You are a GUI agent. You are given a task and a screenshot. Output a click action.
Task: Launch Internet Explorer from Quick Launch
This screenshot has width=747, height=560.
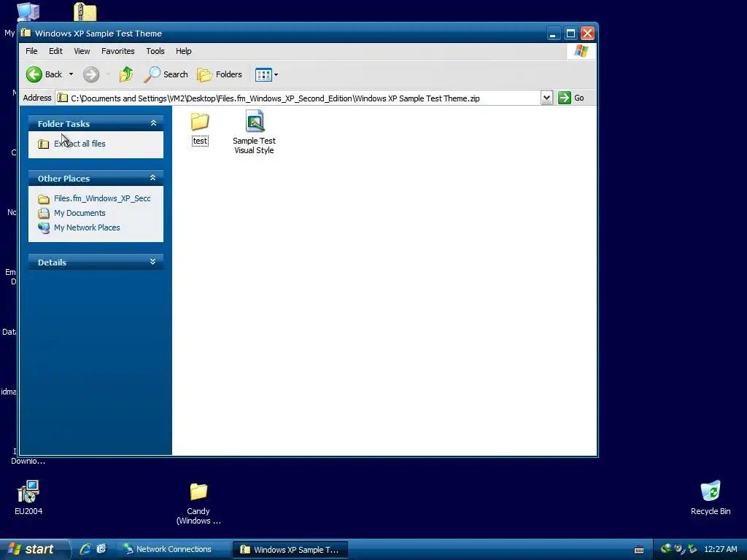[86, 549]
